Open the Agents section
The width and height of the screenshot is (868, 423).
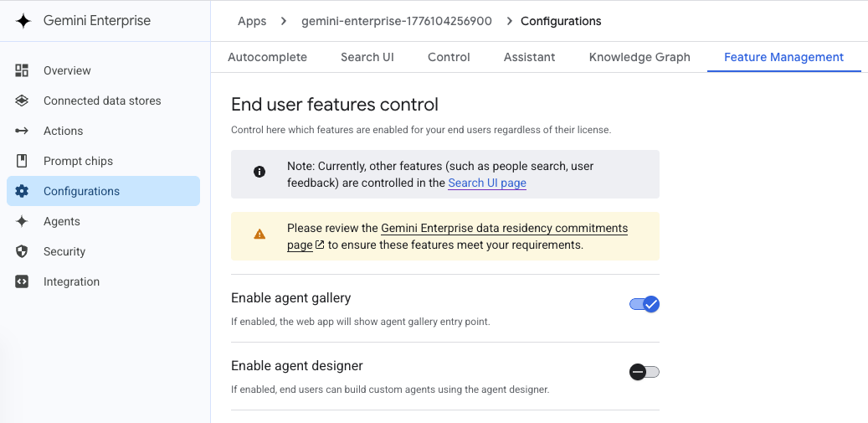(x=104, y=221)
